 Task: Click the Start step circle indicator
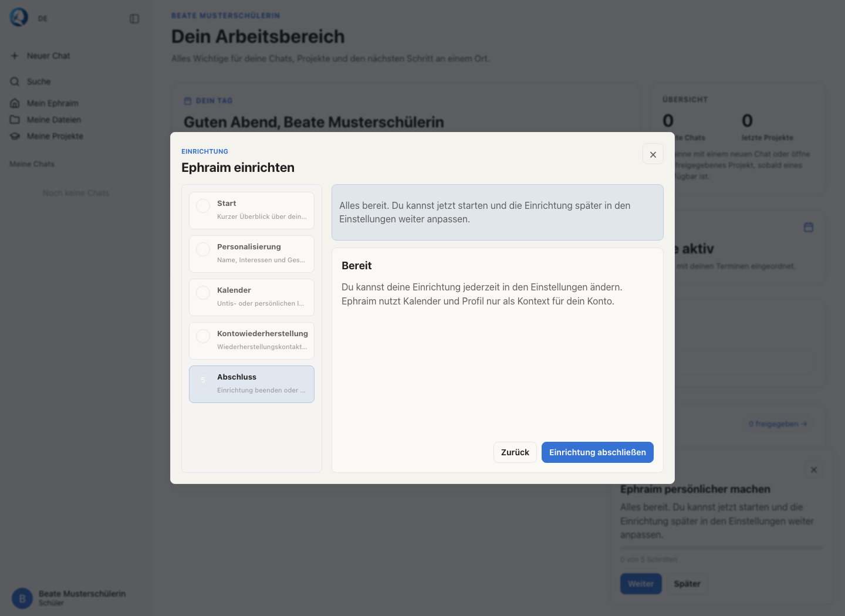pos(203,206)
